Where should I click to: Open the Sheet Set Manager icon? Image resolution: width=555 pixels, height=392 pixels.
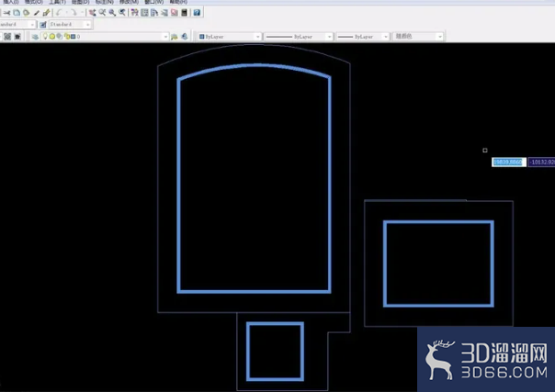click(164, 13)
